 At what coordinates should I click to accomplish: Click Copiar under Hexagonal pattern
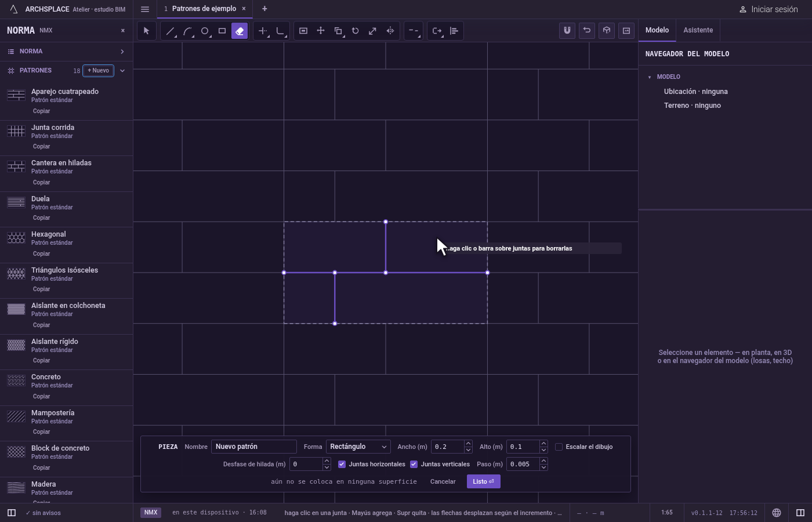pos(41,253)
